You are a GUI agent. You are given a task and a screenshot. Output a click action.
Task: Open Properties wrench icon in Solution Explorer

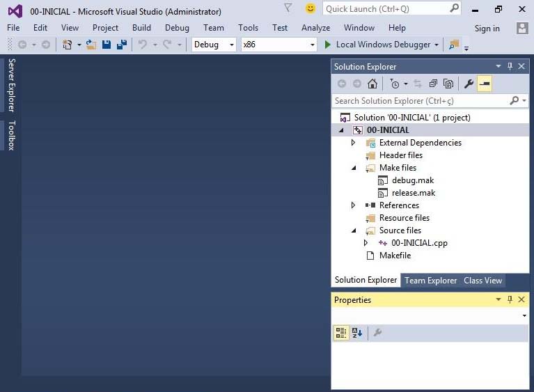coord(469,84)
